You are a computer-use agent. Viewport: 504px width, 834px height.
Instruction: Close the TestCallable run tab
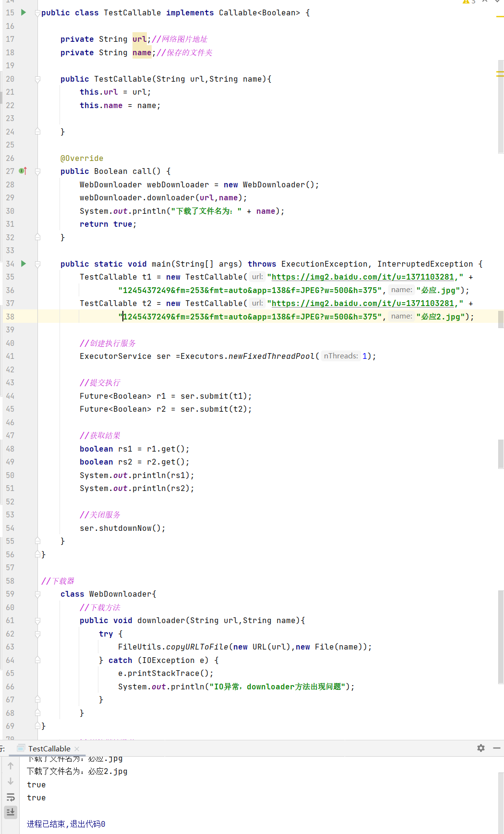click(77, 748)
